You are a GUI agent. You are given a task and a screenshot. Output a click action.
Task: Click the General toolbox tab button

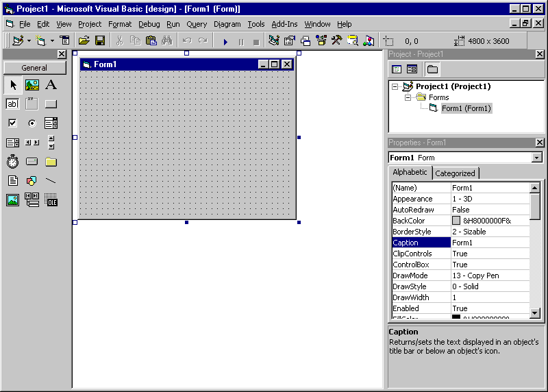(35, 68)
